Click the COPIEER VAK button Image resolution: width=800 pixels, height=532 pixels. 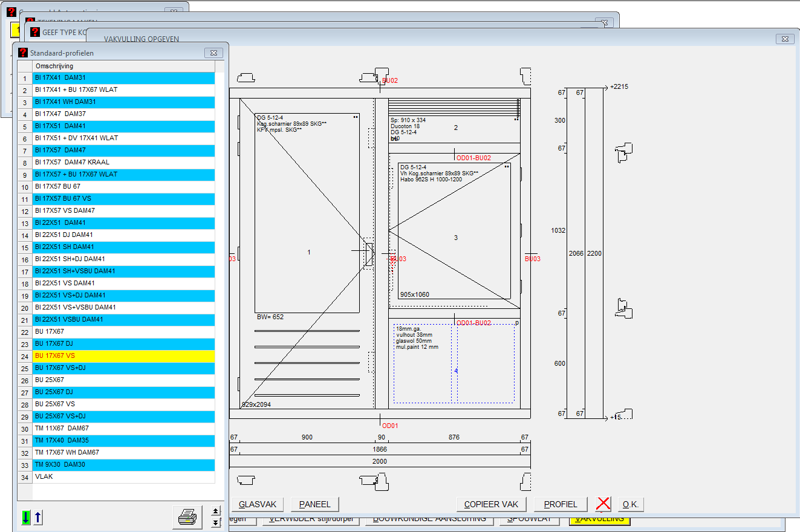pos(491,504)
